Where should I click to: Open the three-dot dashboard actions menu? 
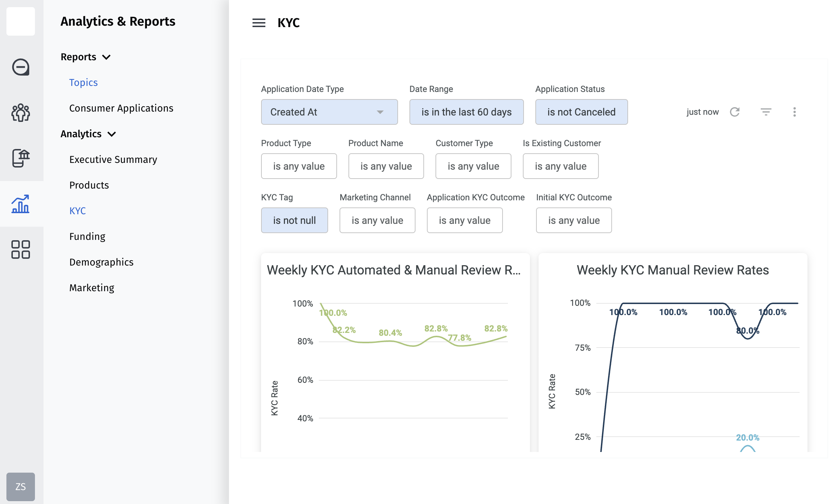[794, 112]
